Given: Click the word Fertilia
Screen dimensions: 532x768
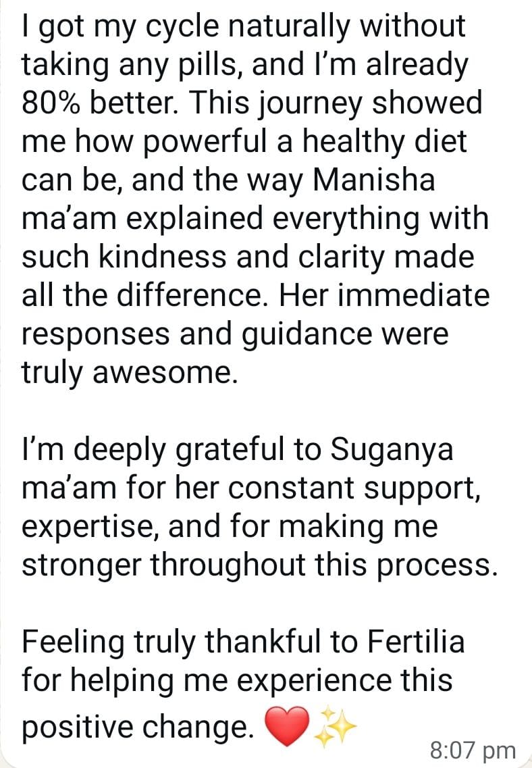Looking at the screenshot, I should [417, 642].
